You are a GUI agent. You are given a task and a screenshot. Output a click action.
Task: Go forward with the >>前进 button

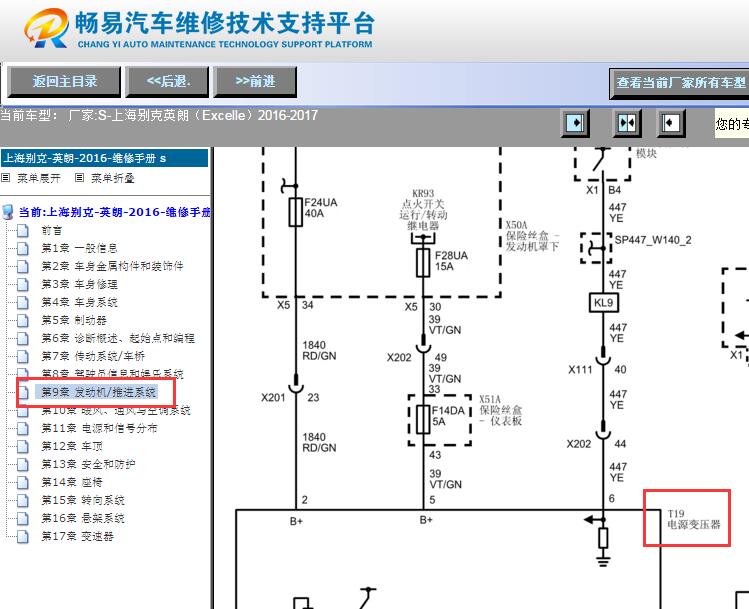[255, 82]
